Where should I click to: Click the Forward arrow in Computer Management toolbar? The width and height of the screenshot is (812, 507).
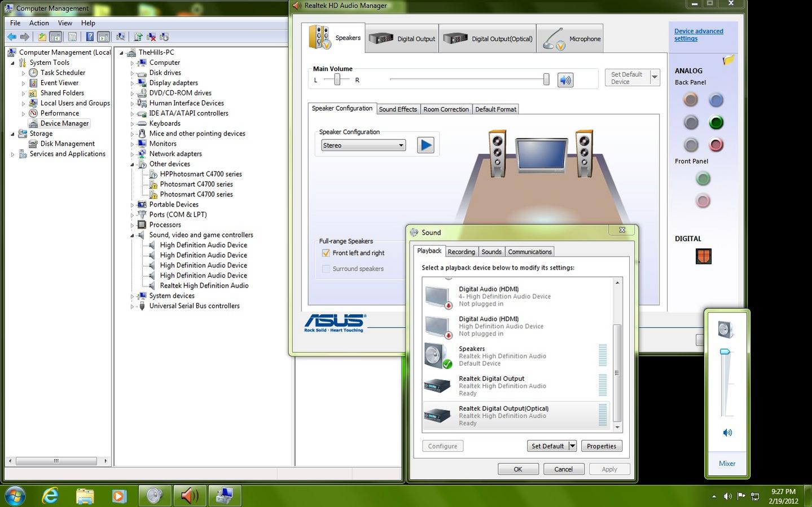click(24, 37)
